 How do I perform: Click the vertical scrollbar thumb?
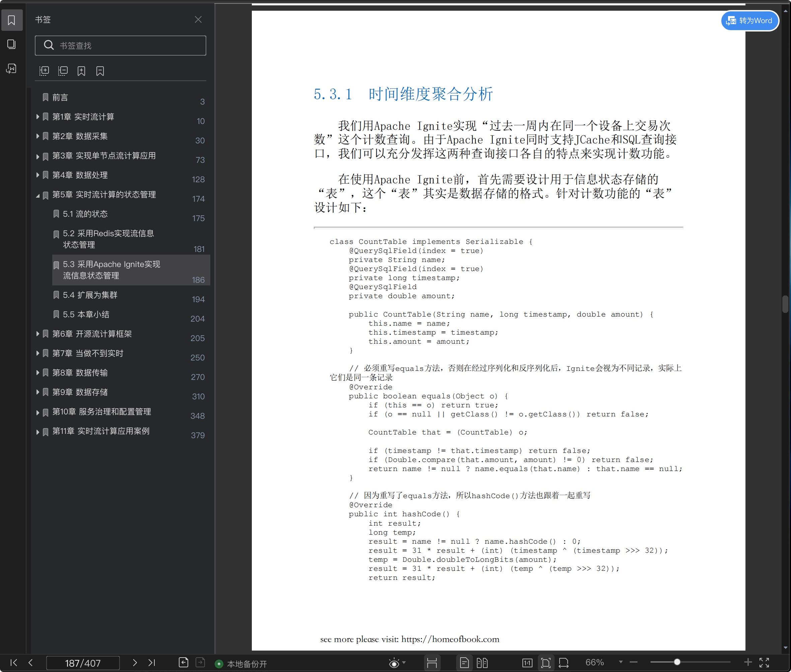(x=785, y=304)
